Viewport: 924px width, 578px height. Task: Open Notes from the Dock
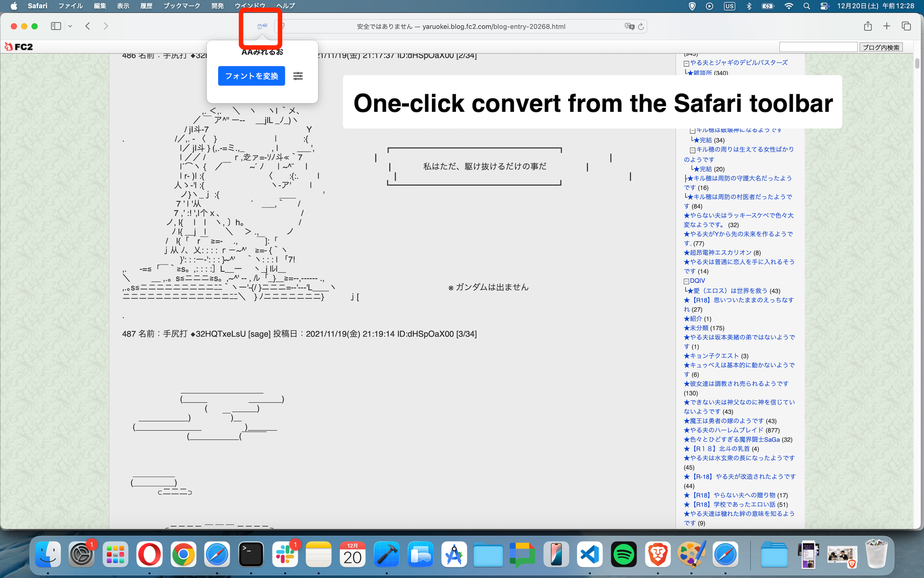[x=319, y=554]
